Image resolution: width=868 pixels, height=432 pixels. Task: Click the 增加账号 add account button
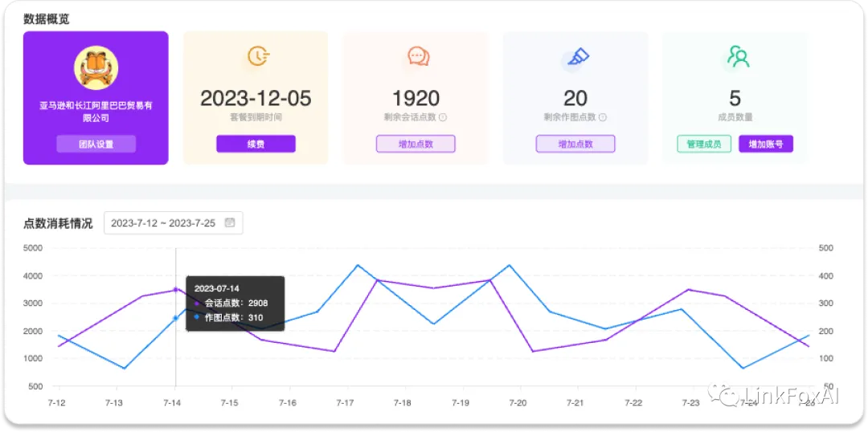[x=766, y=144]
